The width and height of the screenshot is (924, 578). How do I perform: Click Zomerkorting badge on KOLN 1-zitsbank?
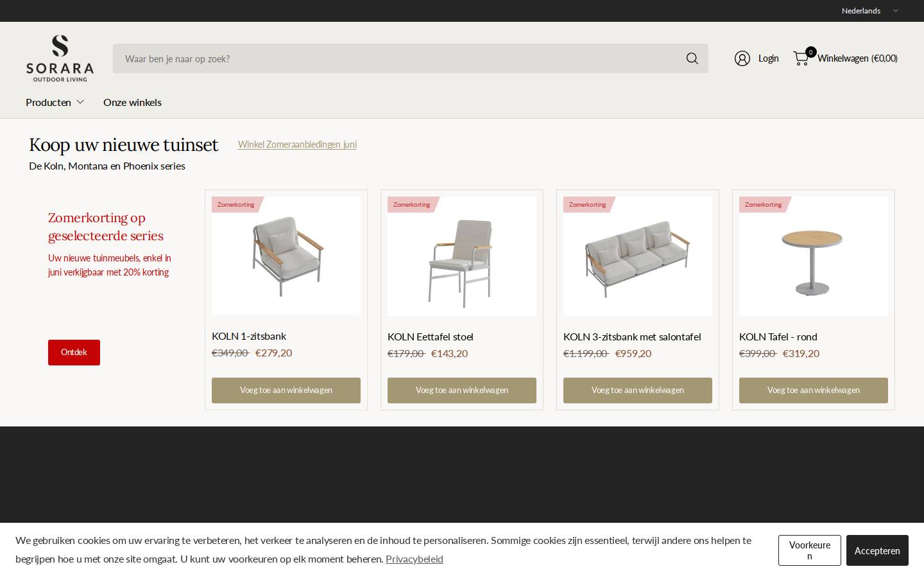coord(236,204)
